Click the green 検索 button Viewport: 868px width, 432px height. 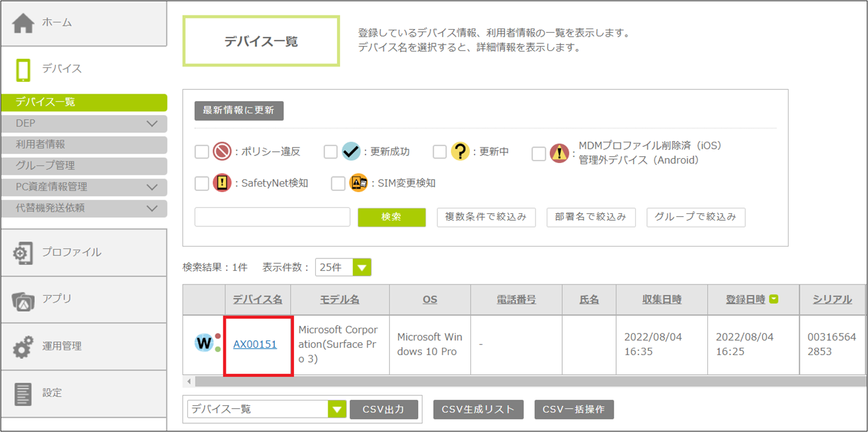point(391,217)
